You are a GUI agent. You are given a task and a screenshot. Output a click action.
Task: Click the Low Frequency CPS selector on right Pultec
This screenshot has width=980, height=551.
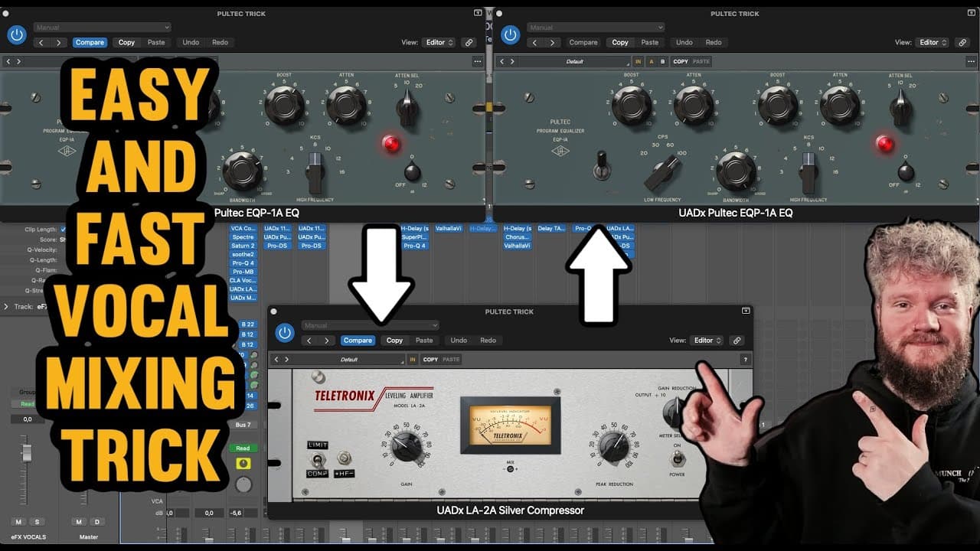[662, 171]
